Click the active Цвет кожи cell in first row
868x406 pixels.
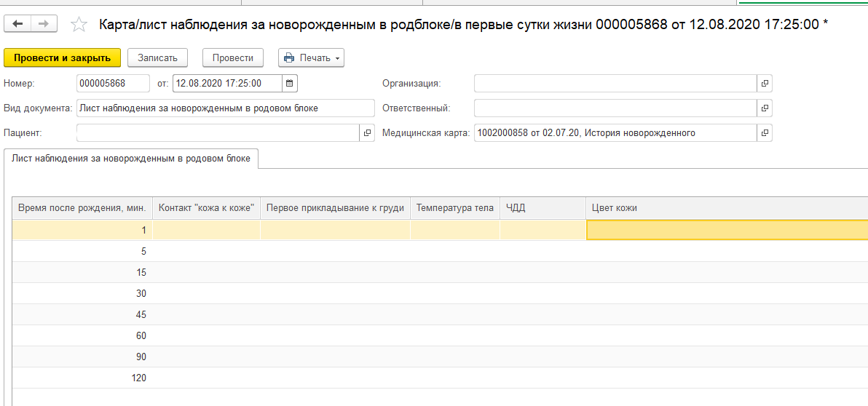click(726, 230)
